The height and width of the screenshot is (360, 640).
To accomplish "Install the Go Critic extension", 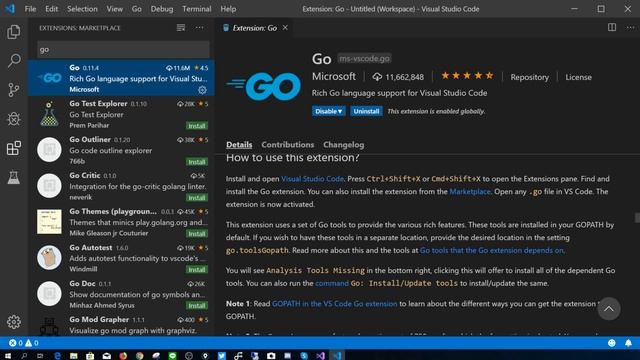I will click(197, 198).
